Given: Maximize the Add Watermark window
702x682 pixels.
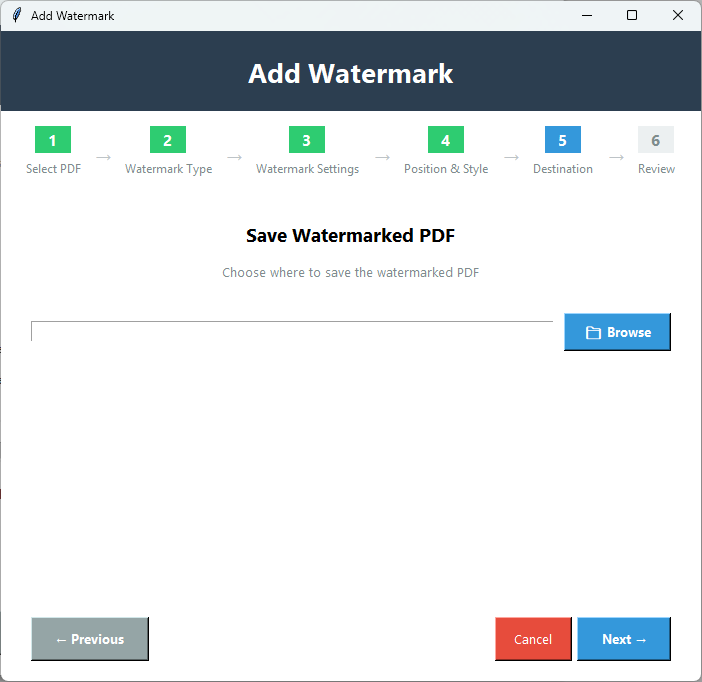Looking at the screenshot, I should point(632,15).
